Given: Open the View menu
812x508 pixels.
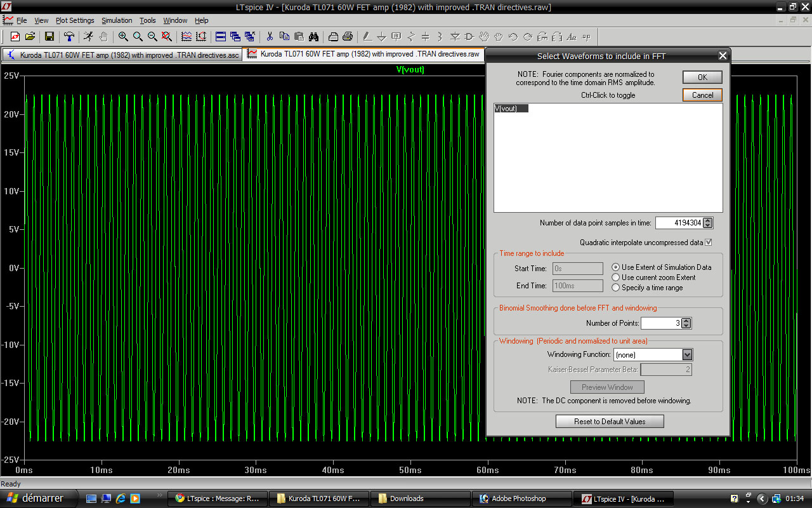Looking at the screenshot, I should pyautogui.click(x=41, y=20).
